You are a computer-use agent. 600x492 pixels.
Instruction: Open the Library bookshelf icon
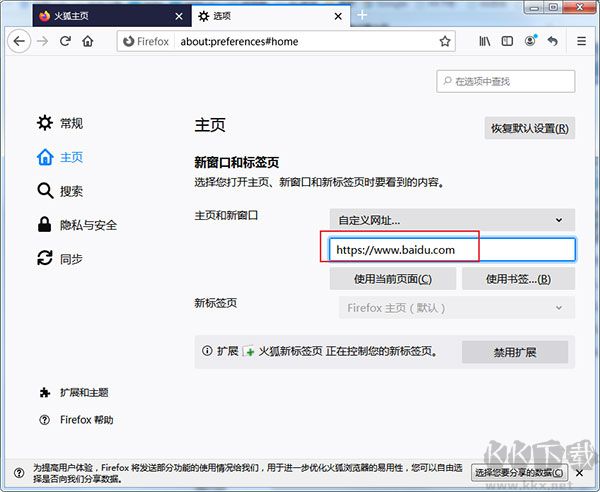[x=485, y=41]
